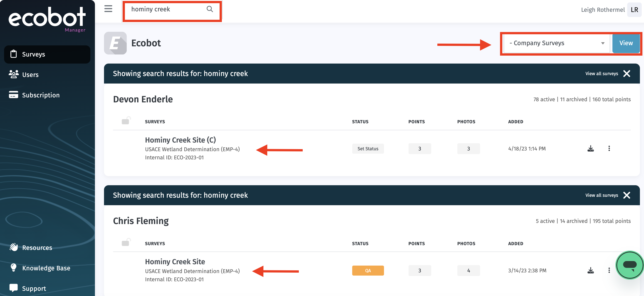The image size is (644, 296).
Task: Open Knowledge Base from sidebar
Action: click(x=46, y=268)
